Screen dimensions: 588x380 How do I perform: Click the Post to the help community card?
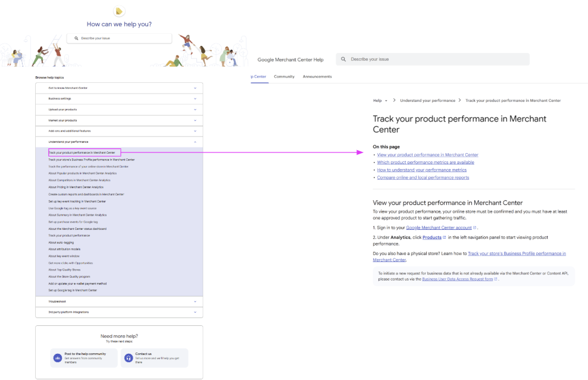[x=84, y=358]
